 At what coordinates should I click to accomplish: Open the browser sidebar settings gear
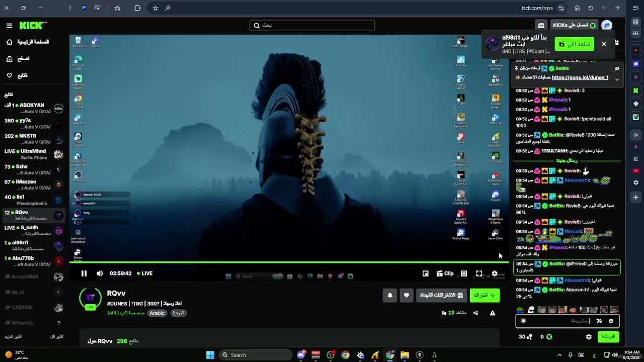coord(636,183)
